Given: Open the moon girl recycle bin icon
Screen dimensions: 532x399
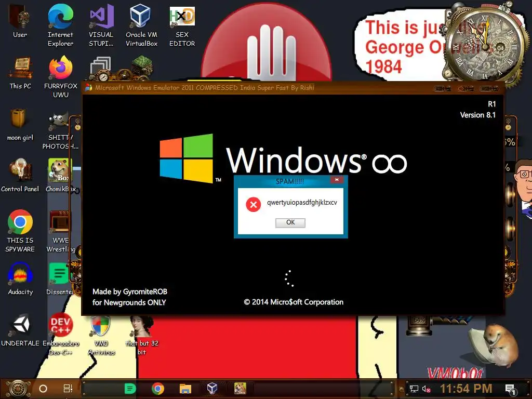Looking at the screenshot, I should [20, 124].
